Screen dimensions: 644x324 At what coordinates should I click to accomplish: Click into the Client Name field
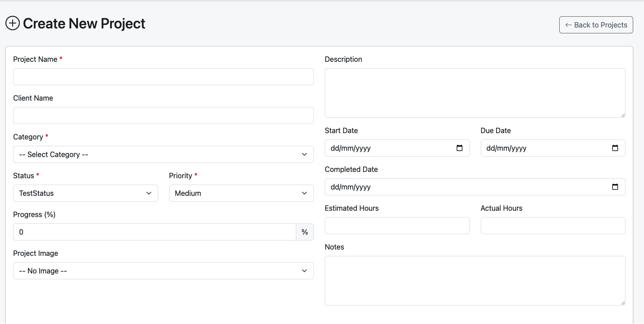tap(163, 116)
